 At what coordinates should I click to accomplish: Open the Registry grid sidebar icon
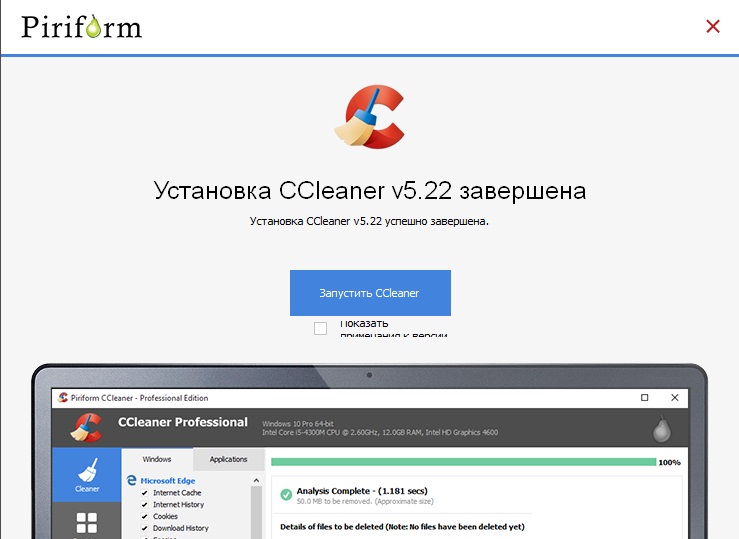coord(87,523)
